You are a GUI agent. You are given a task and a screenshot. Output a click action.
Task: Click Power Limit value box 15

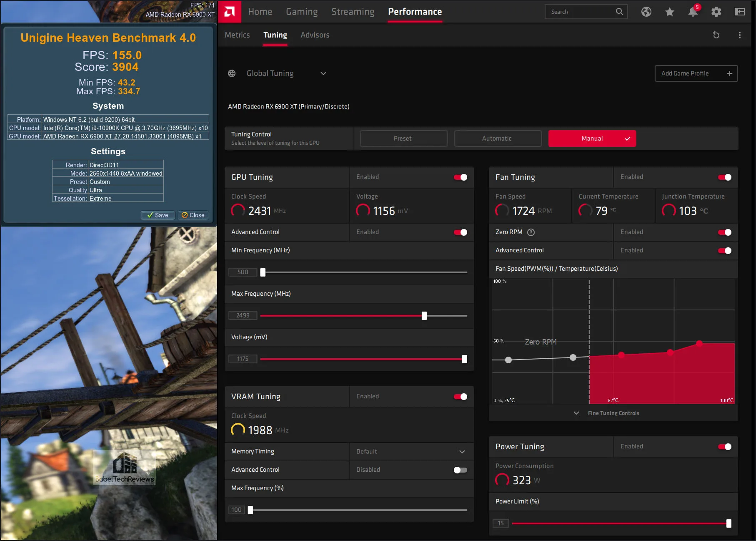coord(501,523)
